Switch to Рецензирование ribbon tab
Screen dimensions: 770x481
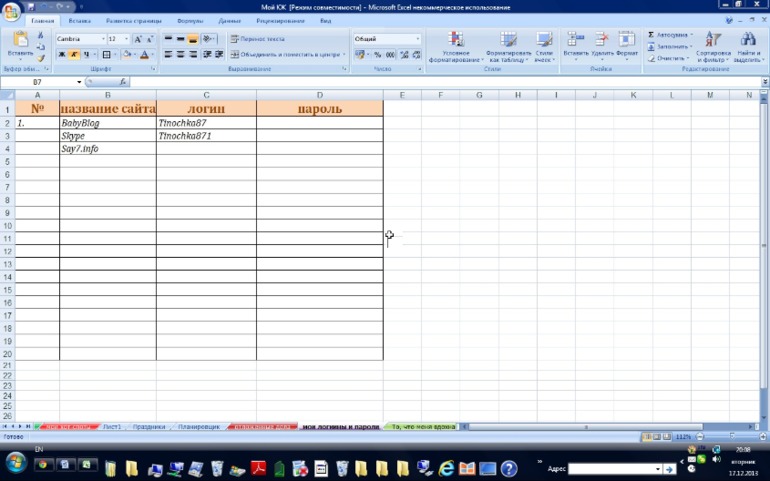point(280,21)
